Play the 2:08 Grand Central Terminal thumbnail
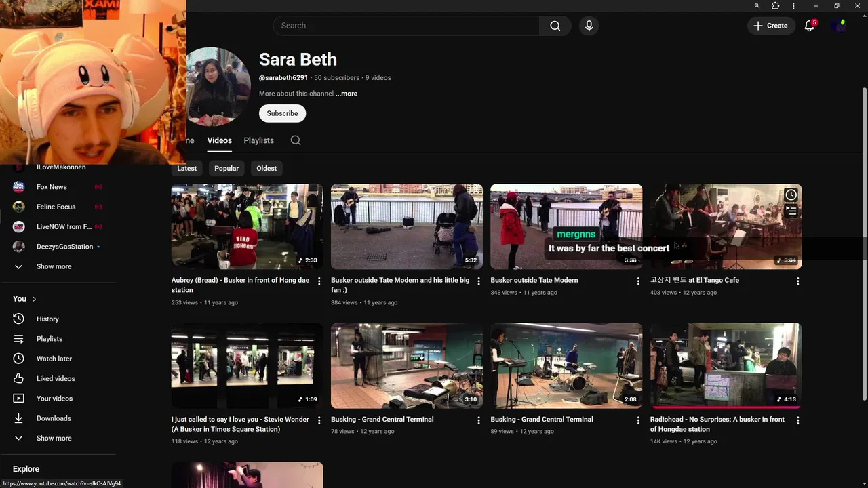The width and height of the screenshot is (868, 488). click(566, 365)
